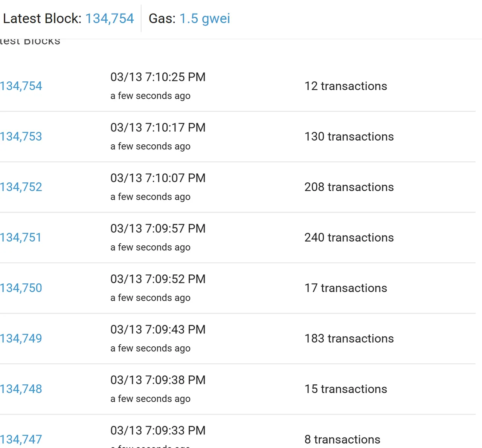The width and height of the screenshot is (482, 448).
Task: Open block 134,749
Action: coord(21,338)
